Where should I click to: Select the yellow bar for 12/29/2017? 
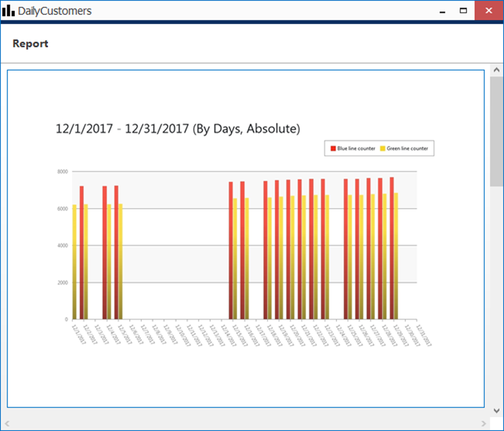pyautogui.click(x=396, y=256)
